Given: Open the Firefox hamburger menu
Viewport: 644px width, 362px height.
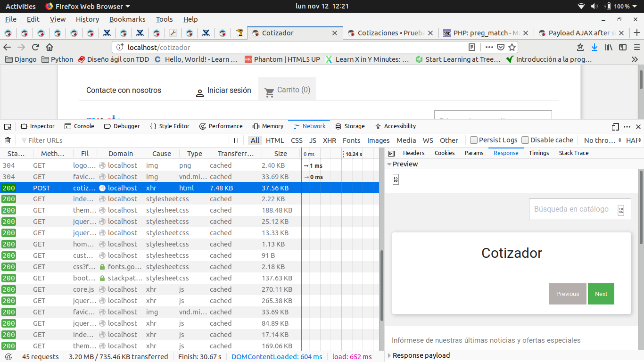Looking at the screenshot, I should pos(636,47).
